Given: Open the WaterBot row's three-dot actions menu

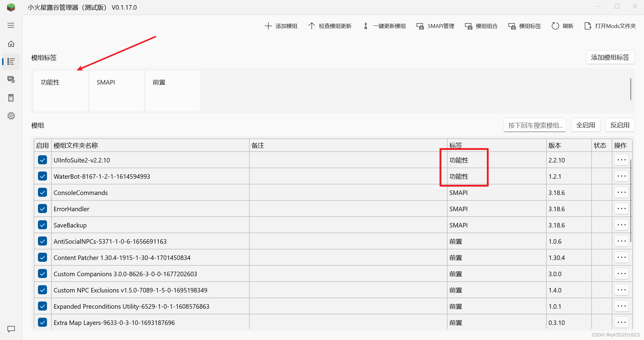Looking at the screenshot, I should (621, 176).
